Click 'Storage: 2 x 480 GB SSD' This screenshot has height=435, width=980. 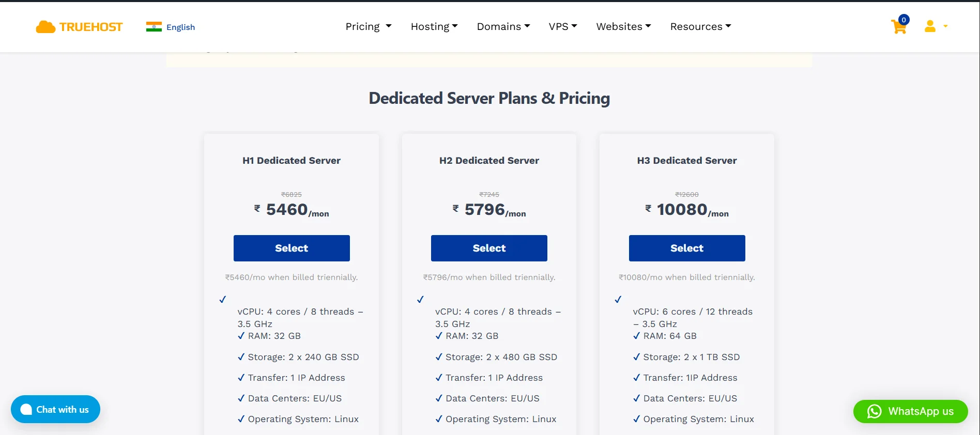[x=501, y=357]
